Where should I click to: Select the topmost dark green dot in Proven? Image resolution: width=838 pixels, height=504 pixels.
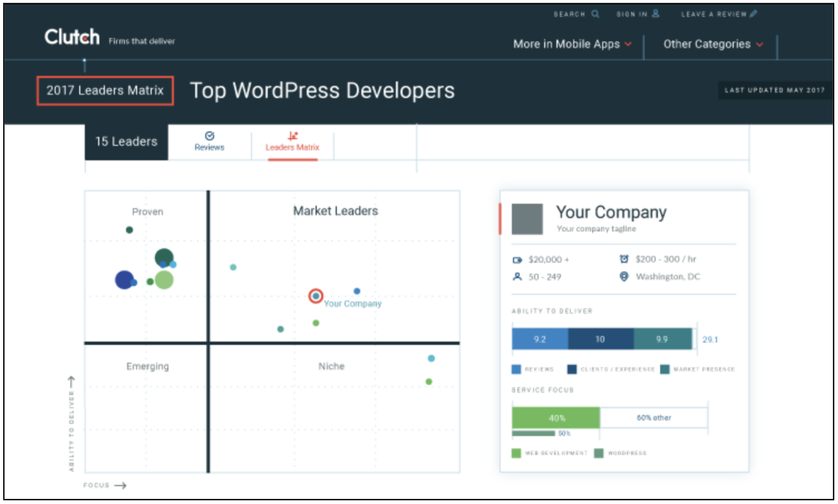pyautogui.click(x=129, y=230)
